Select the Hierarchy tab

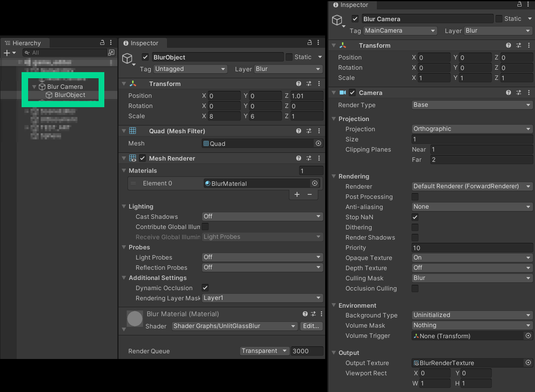25,43
